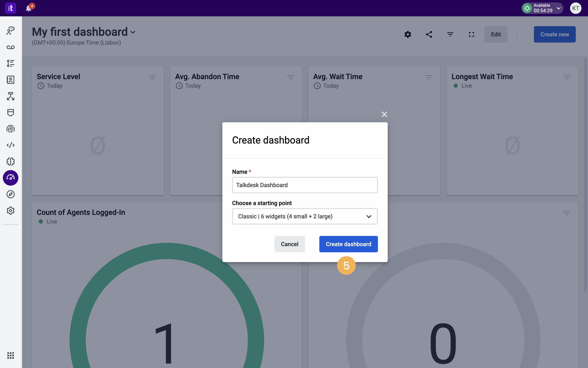
Task: Select the Live dashboard gauge icon
Action: (10, 178)
